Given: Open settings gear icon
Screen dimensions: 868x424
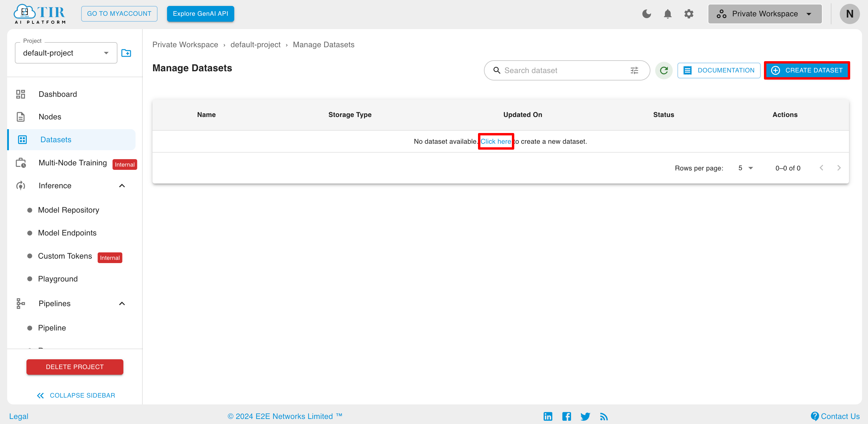Looking at the screenshot, I should coord(689,14).
